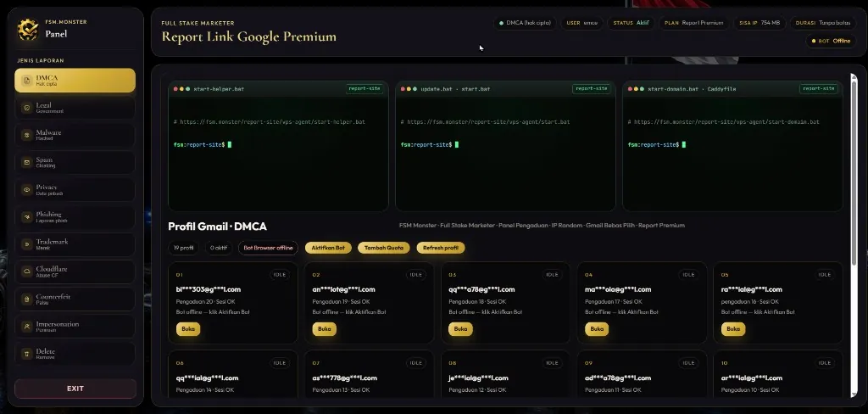
Task: Click Buka on profile 03 qq***a78
Action: click(460, 328)
